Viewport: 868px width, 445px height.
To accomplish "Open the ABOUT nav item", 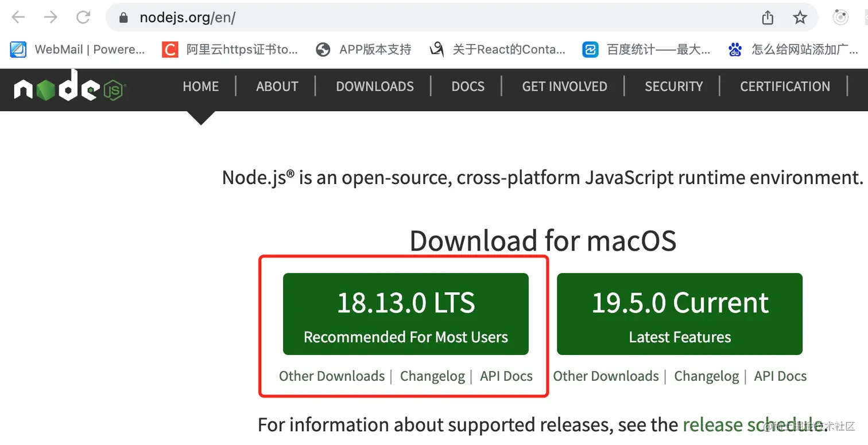I will click(x=277, y=87).
